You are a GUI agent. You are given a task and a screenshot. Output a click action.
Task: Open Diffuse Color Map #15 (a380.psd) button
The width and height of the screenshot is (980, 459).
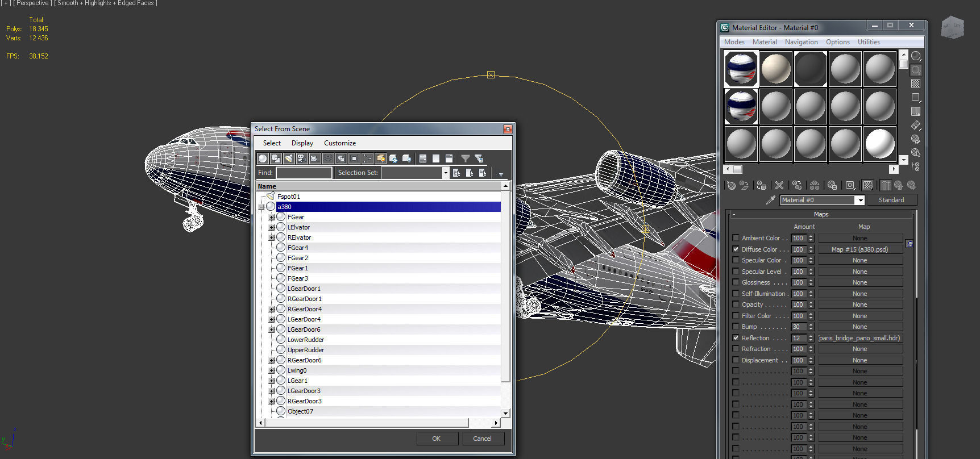coord(860,249)
